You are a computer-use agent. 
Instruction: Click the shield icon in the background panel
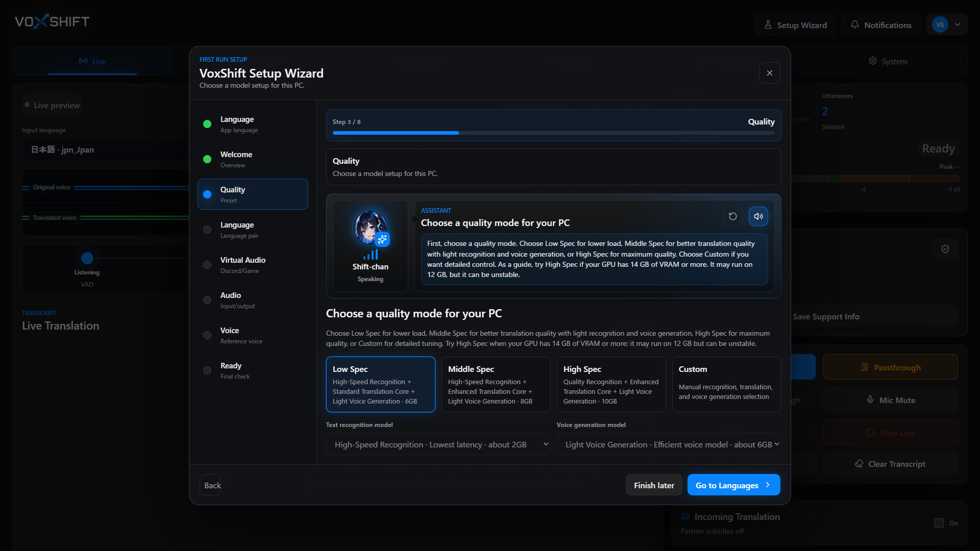click(x=945, y=249)
